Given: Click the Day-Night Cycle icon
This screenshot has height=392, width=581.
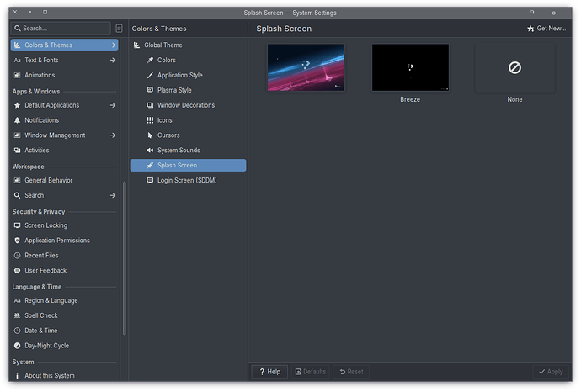Looking at the screenshot, I should 17,346.
